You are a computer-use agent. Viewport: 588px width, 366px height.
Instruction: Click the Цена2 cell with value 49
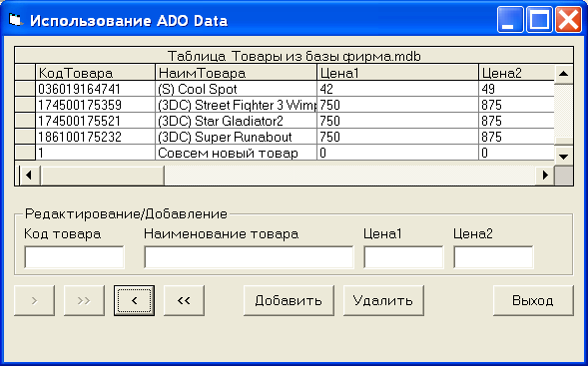[517, 89]
